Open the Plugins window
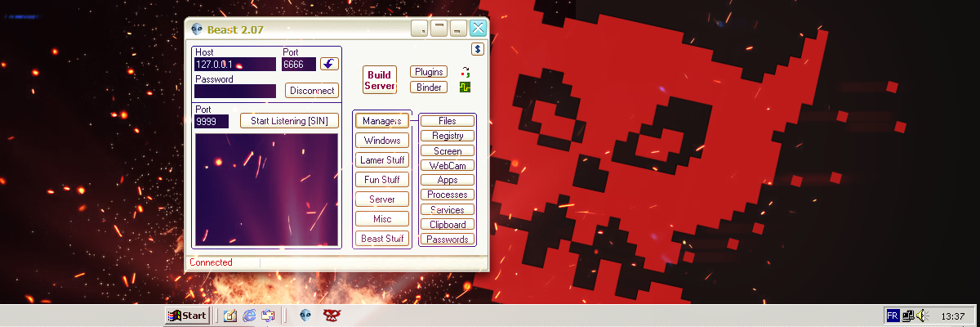 click(x=429, y=72)
